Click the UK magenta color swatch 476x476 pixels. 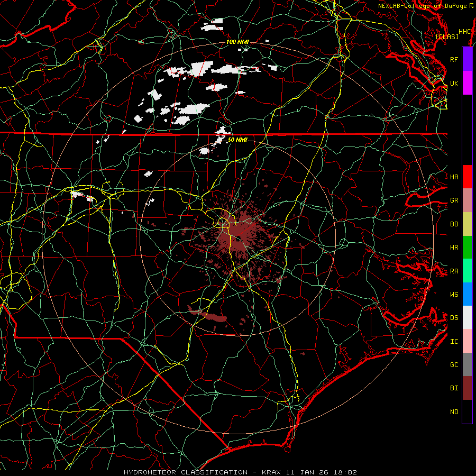(467, 83)
